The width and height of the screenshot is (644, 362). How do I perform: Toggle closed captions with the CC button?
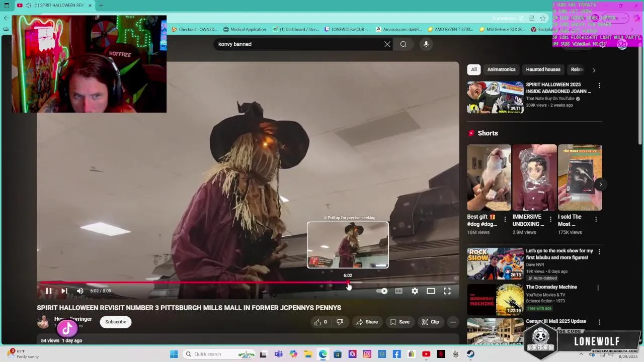(x=398, y=291)
